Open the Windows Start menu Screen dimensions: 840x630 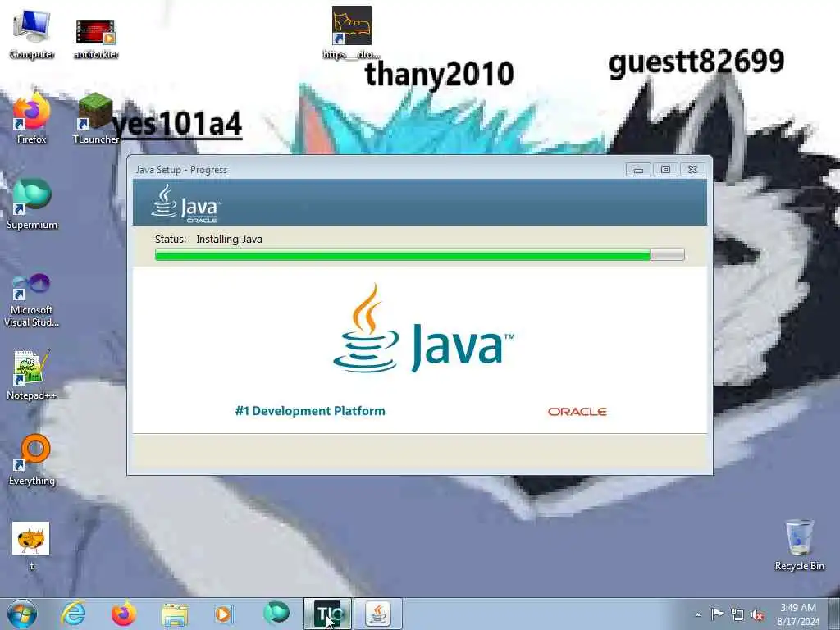(x=22, y=614)
